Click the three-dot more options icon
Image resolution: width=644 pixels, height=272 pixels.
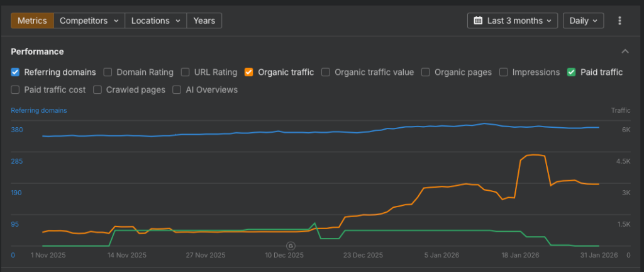click(619, 21)
